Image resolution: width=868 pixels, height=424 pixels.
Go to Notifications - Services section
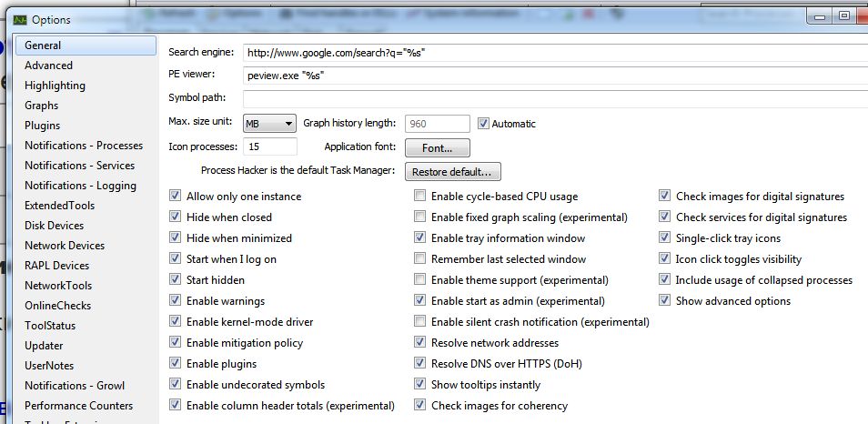click(79, 166)
